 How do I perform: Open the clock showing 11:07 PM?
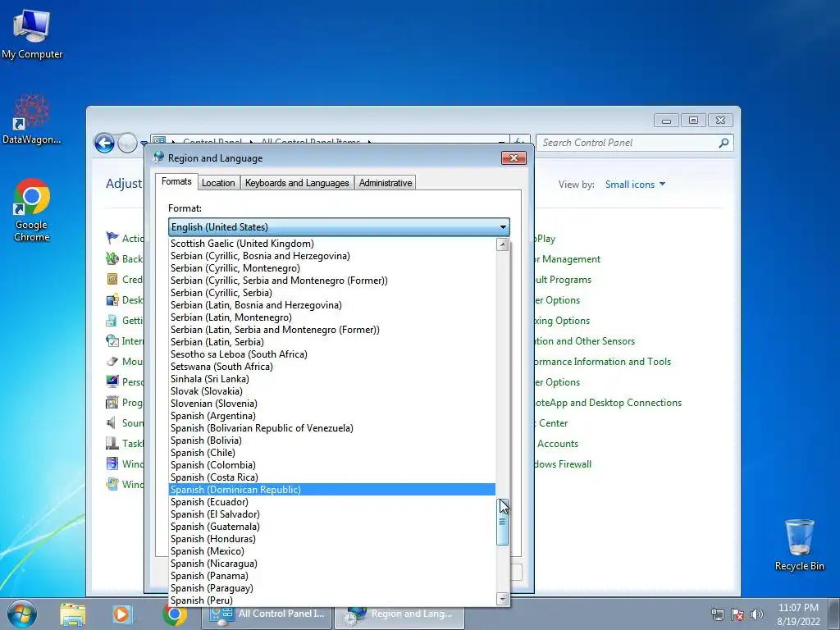(798, 614)
